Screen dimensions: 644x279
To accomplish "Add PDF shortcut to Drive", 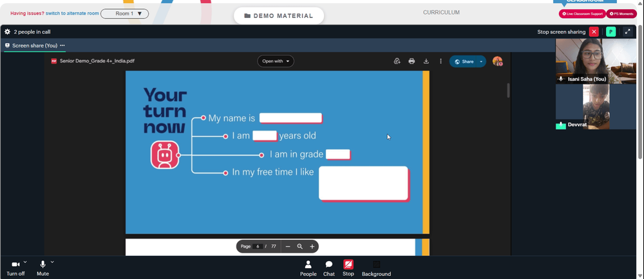I will pyautogui.click(x=397, y=61).
